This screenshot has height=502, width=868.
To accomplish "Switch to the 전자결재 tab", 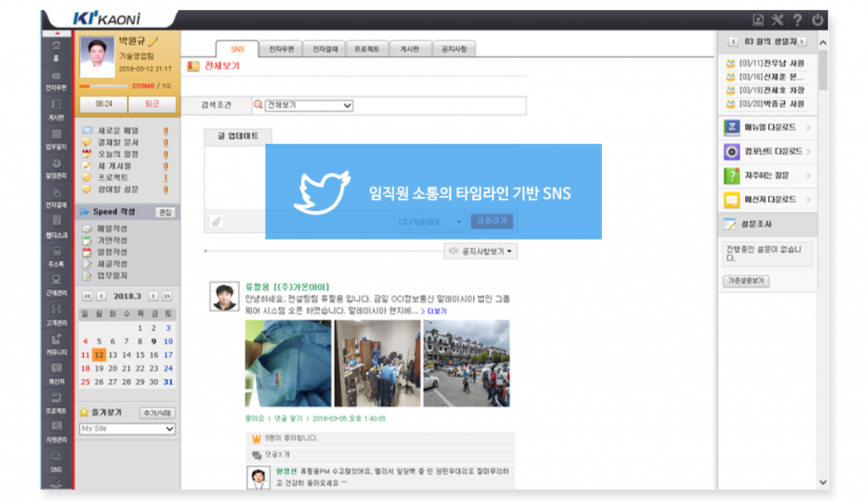I will (325, 49).
